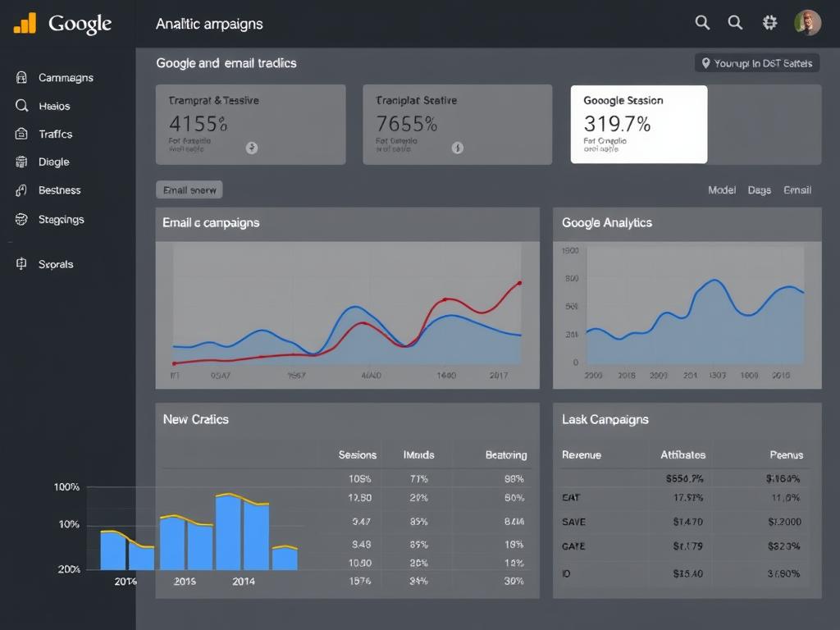The width and height of the screenshot is (840, 630).
Task: Open settings via the gear icon
Action: [x=769, y=22]
